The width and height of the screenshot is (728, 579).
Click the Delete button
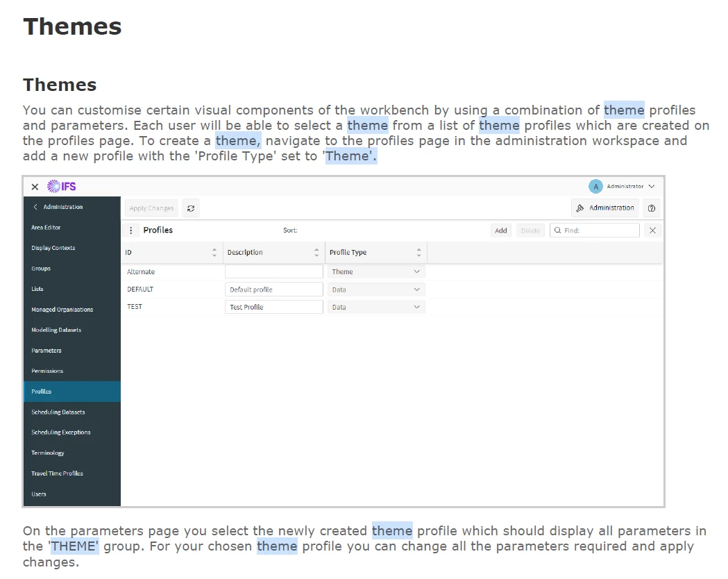(x=530, y=230)
